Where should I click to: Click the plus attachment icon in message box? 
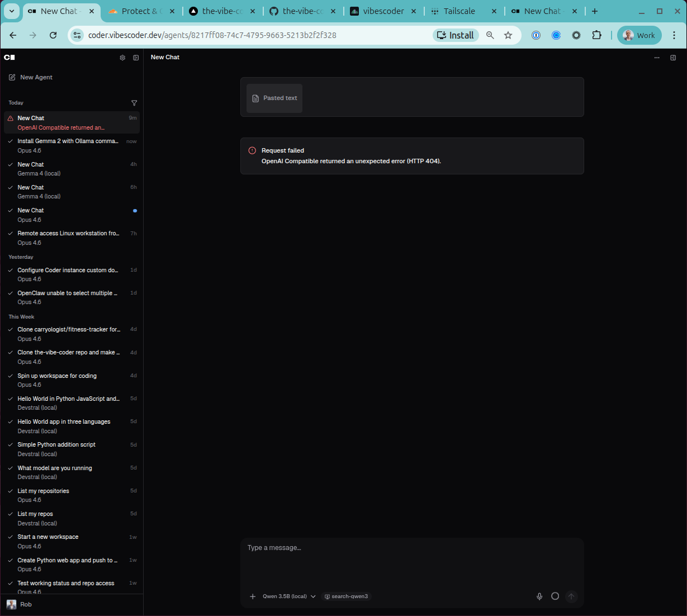pos(253,596)
